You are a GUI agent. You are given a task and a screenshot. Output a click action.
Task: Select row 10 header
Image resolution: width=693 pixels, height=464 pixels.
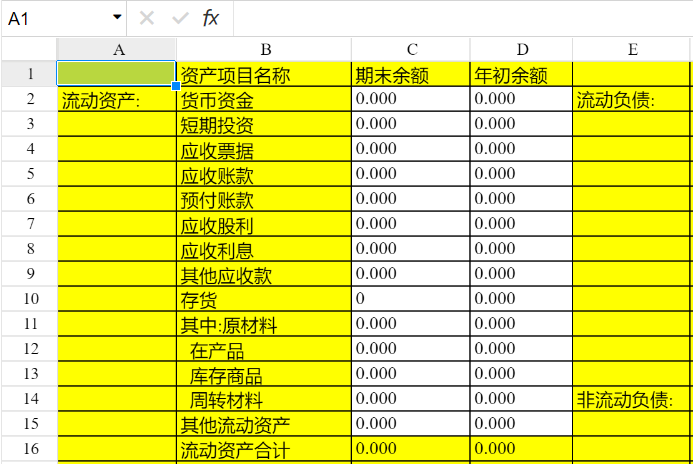(x=29, y=299)
